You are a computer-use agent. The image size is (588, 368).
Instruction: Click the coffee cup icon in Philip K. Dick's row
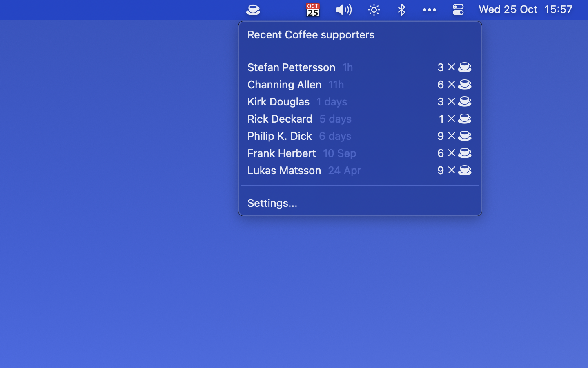coord(465,136)
